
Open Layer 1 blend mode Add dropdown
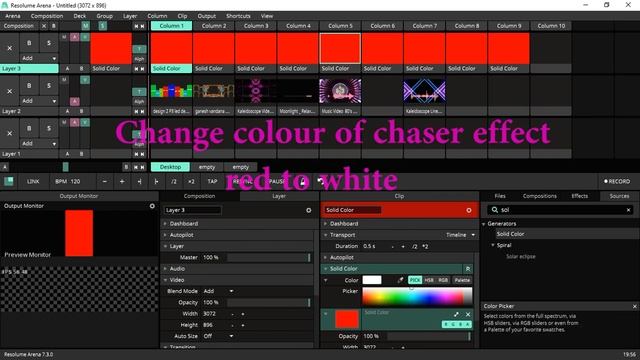pos(39,144)
